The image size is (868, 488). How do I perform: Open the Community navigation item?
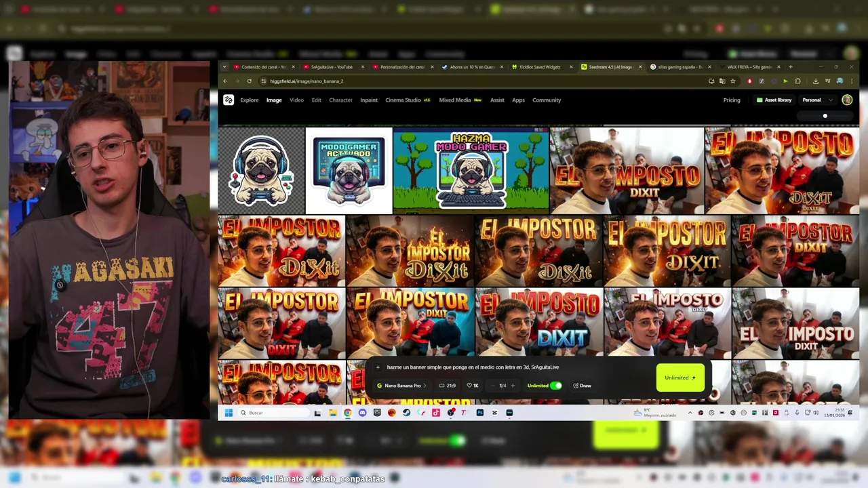547,100
